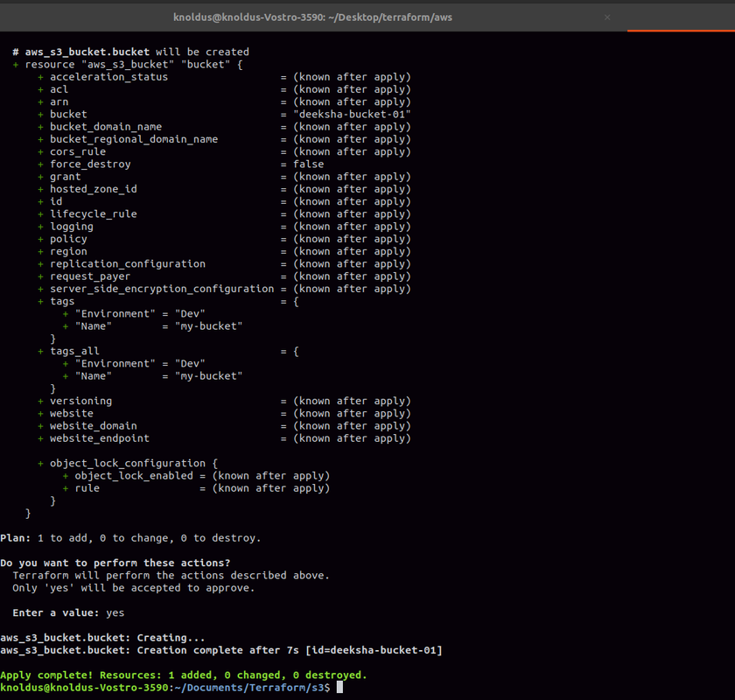The height and width of the screenshot is (700, 735).
Task: Click 'Do you want to perform these actions?' text
Action: (115, 563)
